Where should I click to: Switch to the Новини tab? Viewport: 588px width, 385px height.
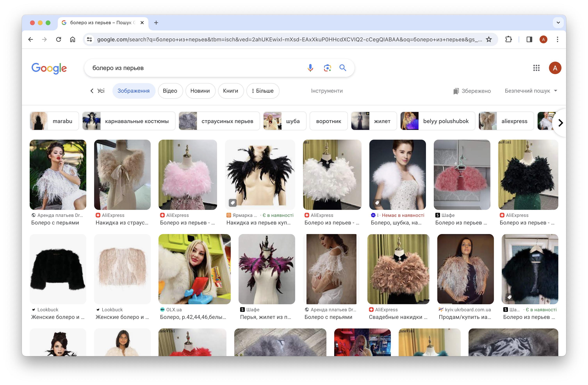point(200,91)
